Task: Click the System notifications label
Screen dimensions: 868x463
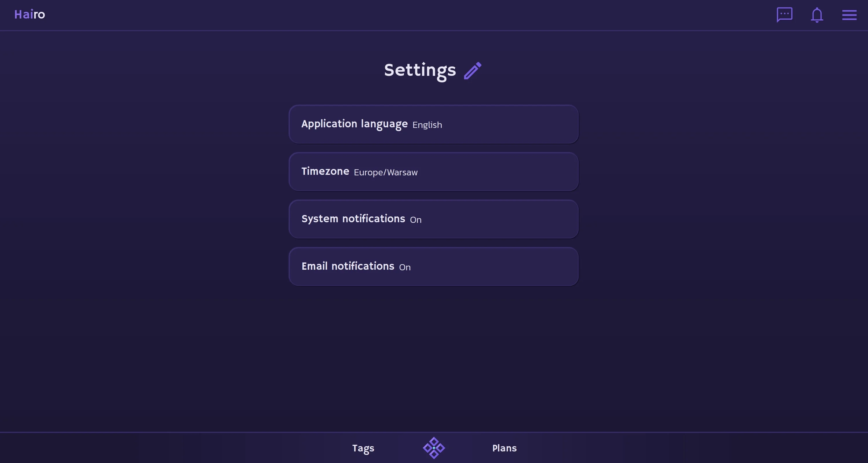Action: (353, 219)
